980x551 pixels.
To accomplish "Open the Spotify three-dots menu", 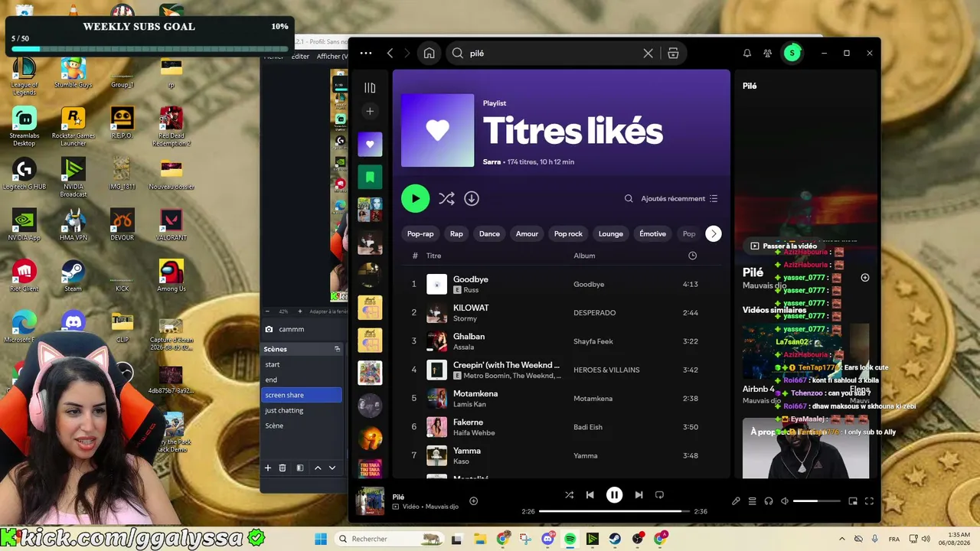I will click(366, 53).
